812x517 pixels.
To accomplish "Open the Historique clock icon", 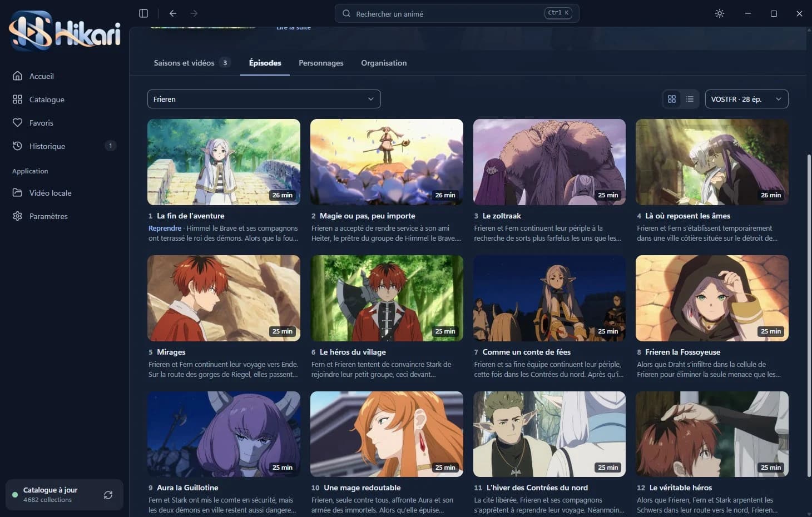I will 18,146.
